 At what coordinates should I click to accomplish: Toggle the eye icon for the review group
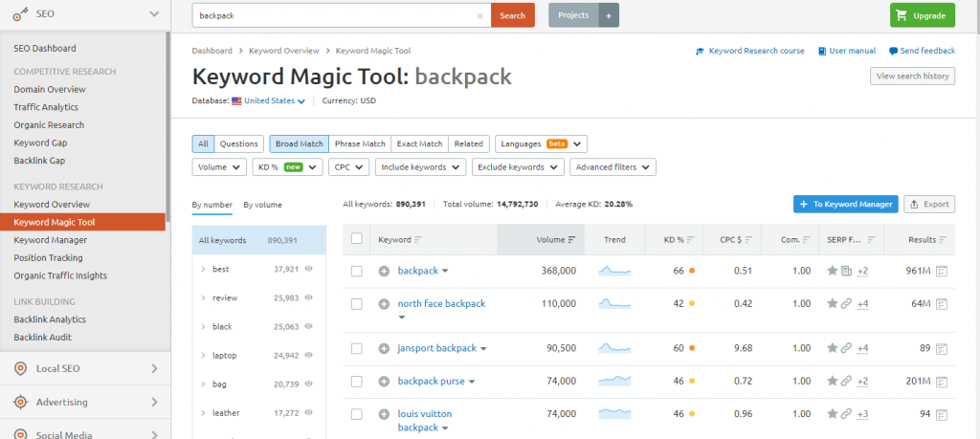click(x=308, y=297)
